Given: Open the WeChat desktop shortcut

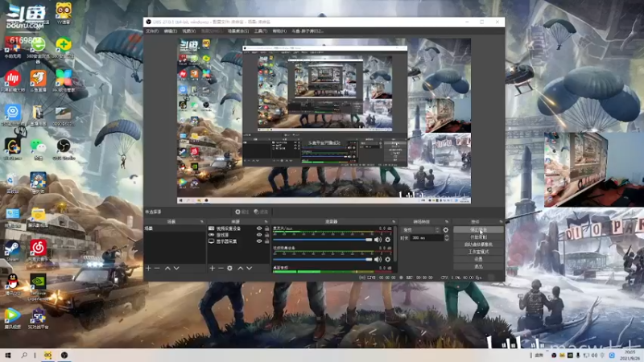Looking at the screenshot, I should point(38,150).
